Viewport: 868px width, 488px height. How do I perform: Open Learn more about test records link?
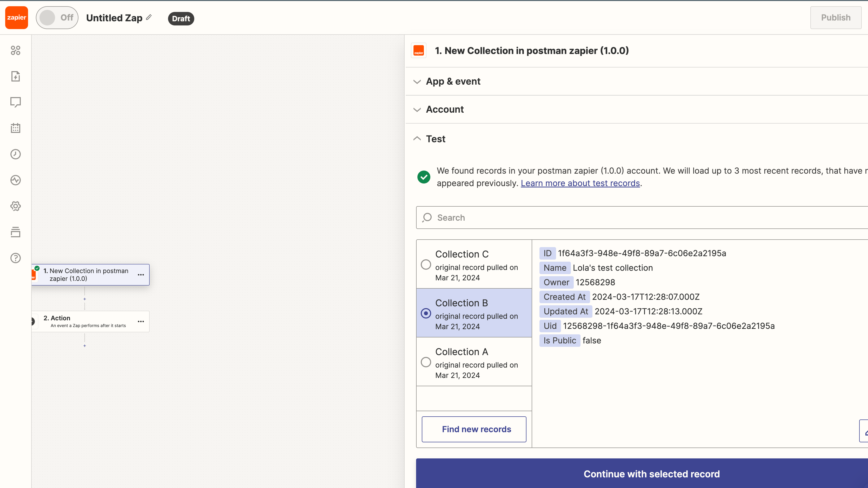580,183
